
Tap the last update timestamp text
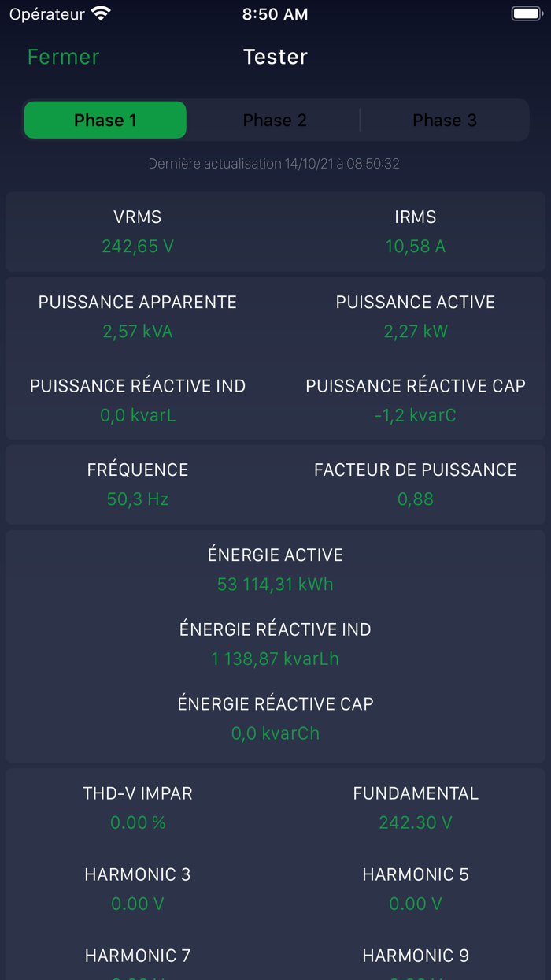(274, 164)
